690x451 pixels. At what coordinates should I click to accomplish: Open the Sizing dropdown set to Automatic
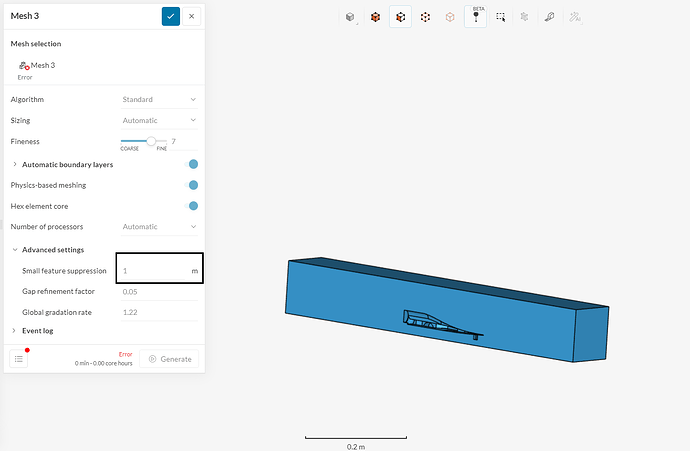(159, 120)
